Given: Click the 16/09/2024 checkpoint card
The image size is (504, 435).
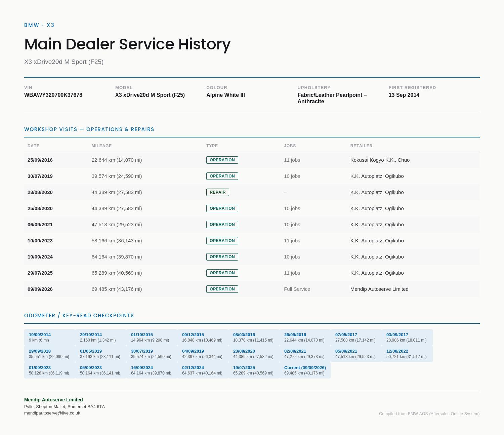Looking at the screenshot, I should (x=152, y=370).
